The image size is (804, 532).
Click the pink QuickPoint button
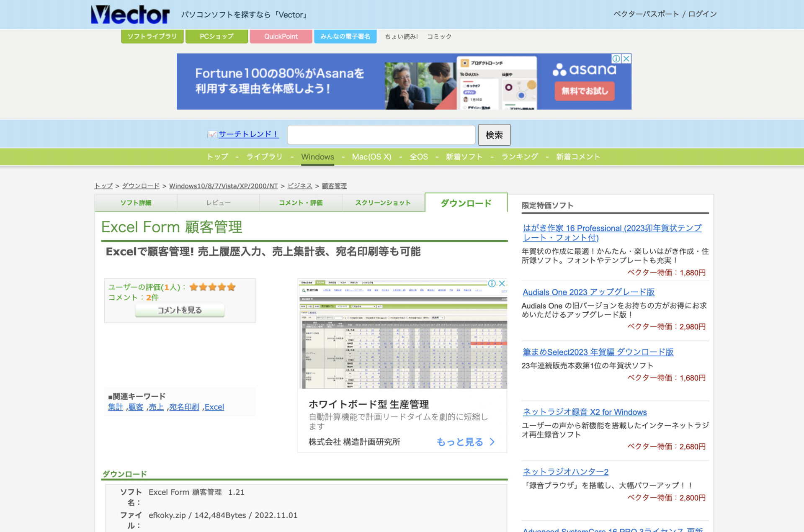281,36
